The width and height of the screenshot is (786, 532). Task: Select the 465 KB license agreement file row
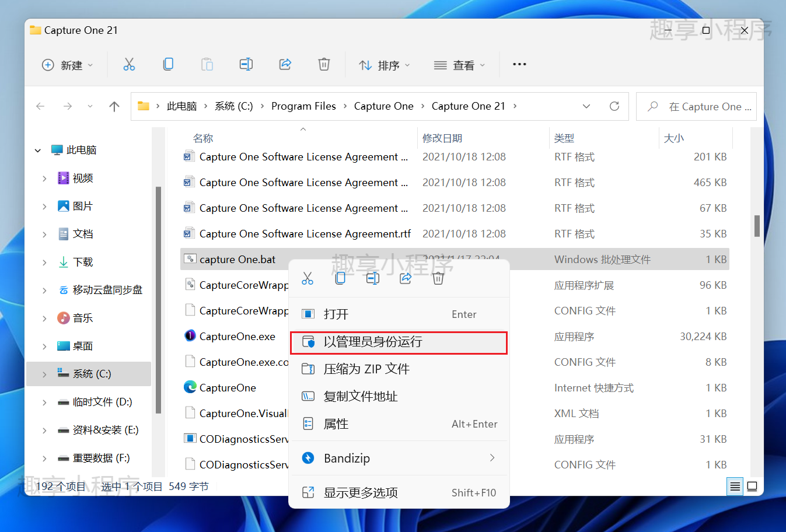point(455,183)
